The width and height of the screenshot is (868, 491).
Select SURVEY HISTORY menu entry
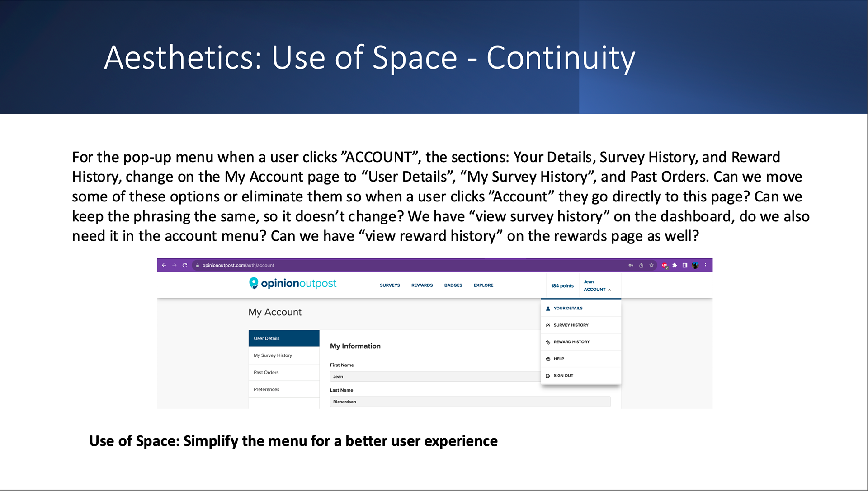(571, 325)
